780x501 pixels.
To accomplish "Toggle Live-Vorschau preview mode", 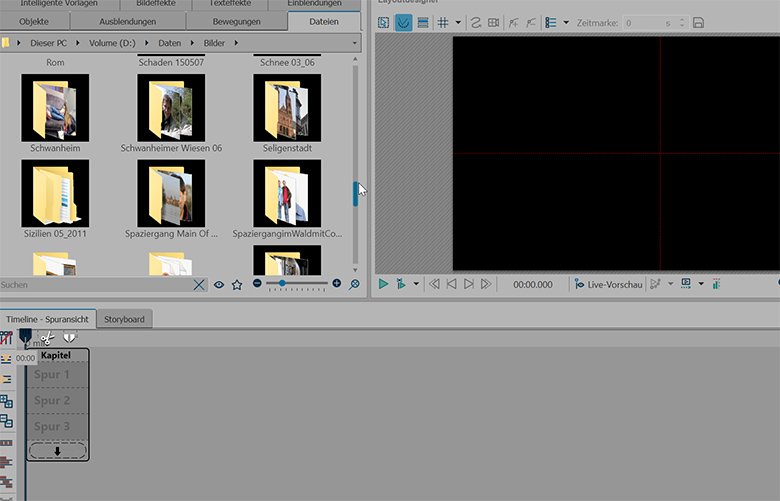I will click(608, 285).
